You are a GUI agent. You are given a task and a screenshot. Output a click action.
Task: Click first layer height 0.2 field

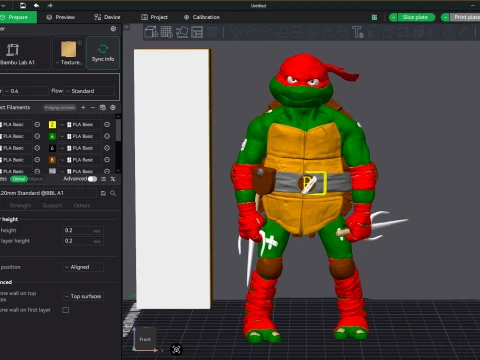click(83, 241)
